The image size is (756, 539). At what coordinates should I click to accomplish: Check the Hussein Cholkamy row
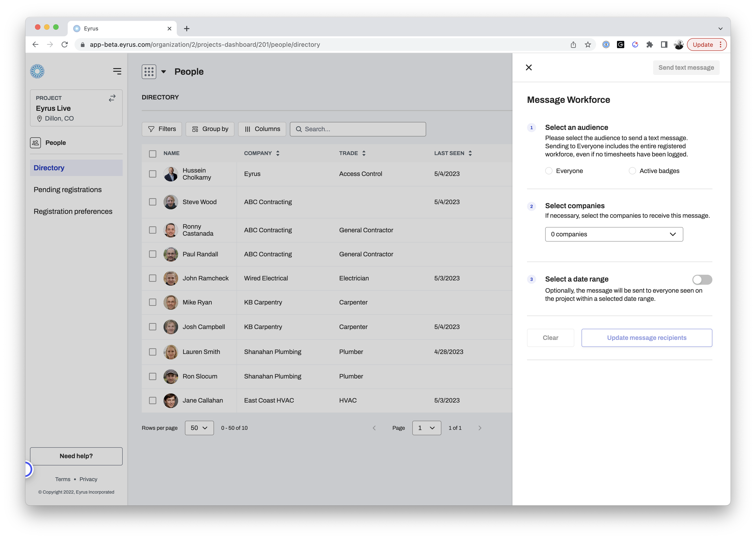point(152,174)
